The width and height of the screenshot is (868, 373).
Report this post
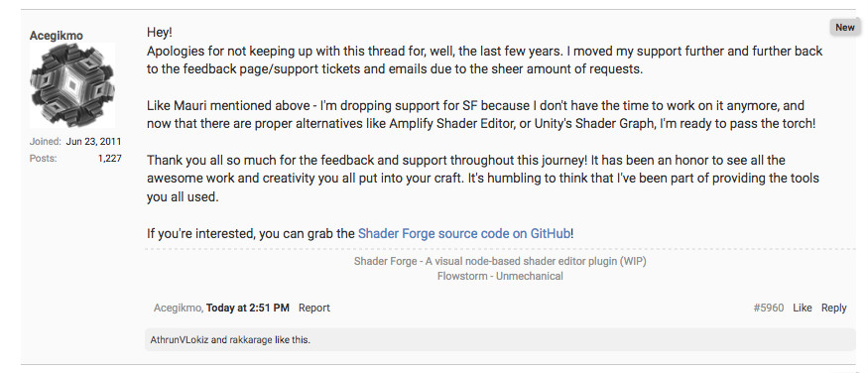[313, 308]
